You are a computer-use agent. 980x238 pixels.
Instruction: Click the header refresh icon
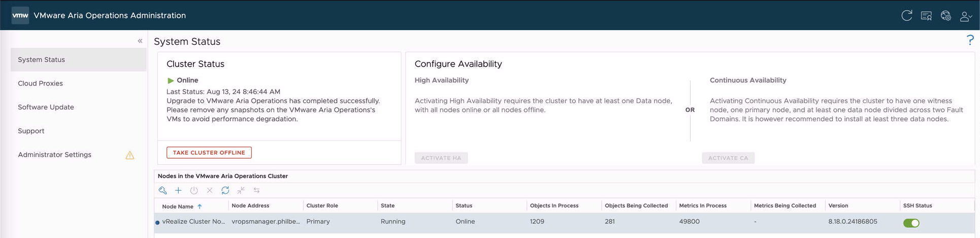(x=907, y=15)
